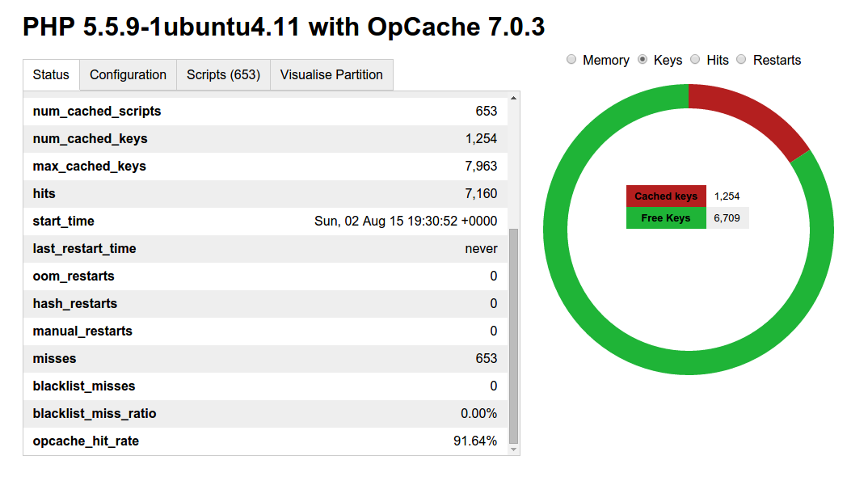Select the Memory radio button

571,59
